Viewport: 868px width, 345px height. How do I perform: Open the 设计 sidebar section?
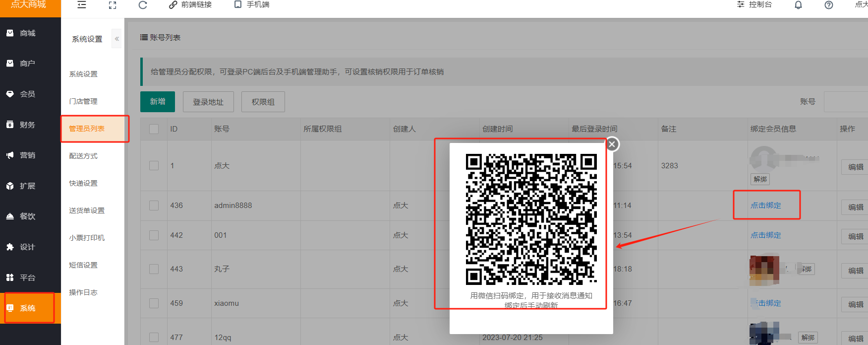pyautogui.click(x=30, y=247)
